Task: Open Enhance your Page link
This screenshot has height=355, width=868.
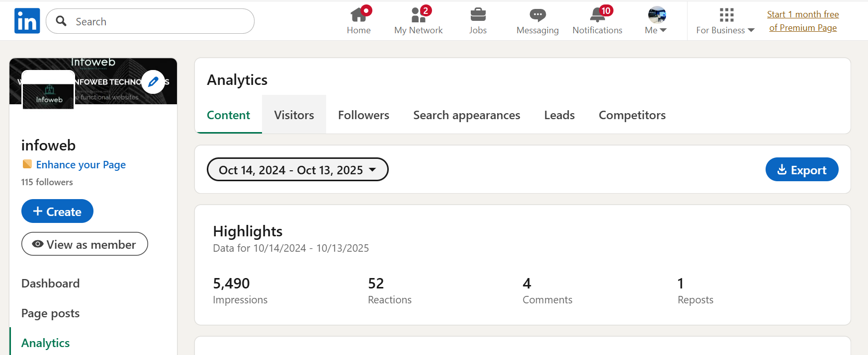Action: pyautogui.click(x=81, y=165)
